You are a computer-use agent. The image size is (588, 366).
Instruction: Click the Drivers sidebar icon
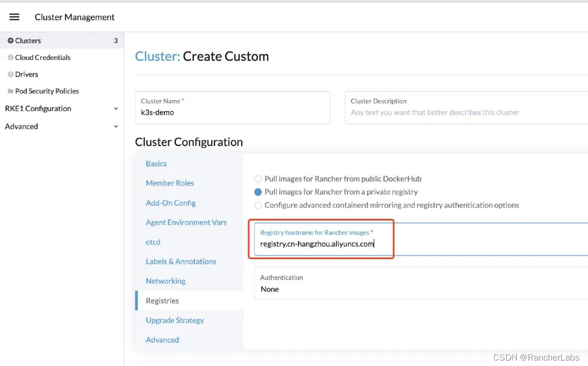click(x=10, y=75)
